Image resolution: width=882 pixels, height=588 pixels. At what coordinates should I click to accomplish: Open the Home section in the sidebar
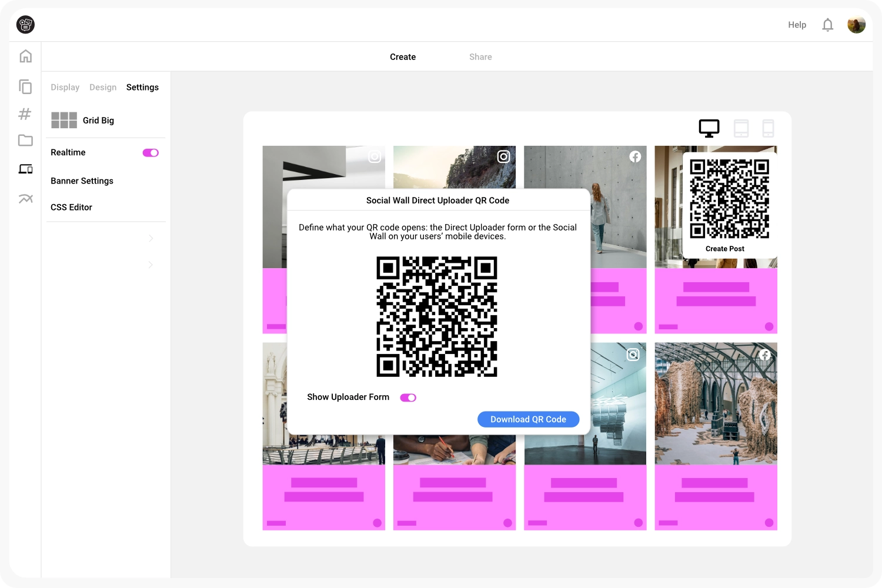pos(25,55)
